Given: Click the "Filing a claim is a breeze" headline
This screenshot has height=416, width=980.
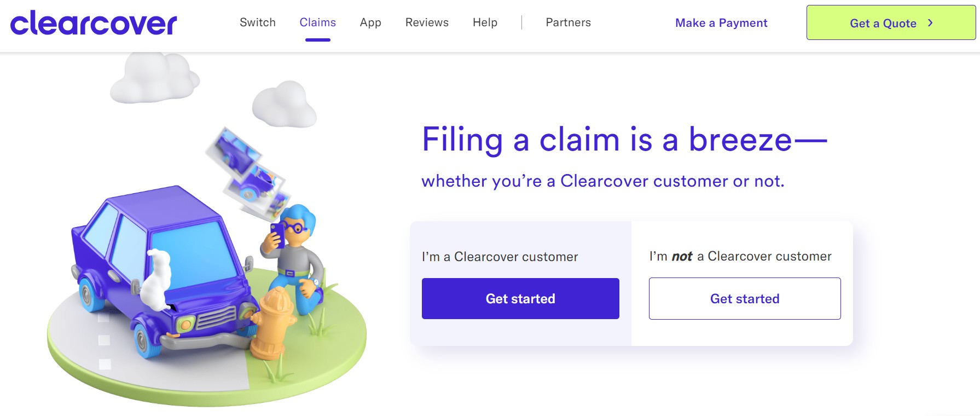Looking at the screenshot, I should pos(624,141).
